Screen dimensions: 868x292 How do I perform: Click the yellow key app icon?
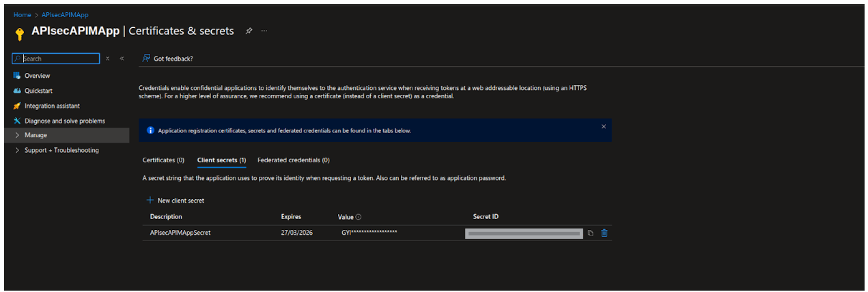tap(19, 34)
